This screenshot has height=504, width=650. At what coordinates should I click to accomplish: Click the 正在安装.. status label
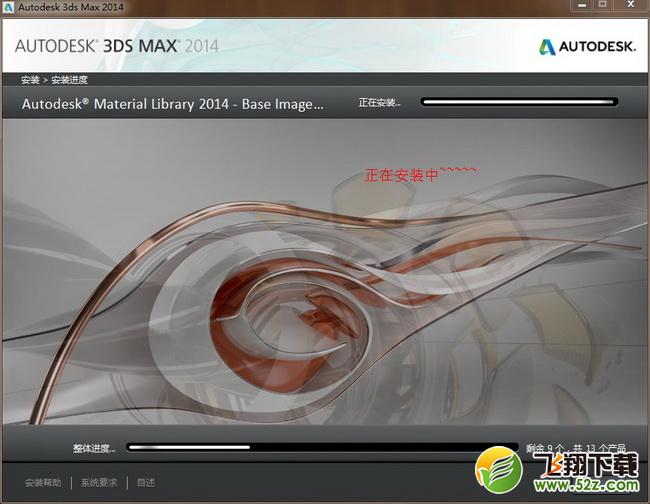tap(379, 102)
